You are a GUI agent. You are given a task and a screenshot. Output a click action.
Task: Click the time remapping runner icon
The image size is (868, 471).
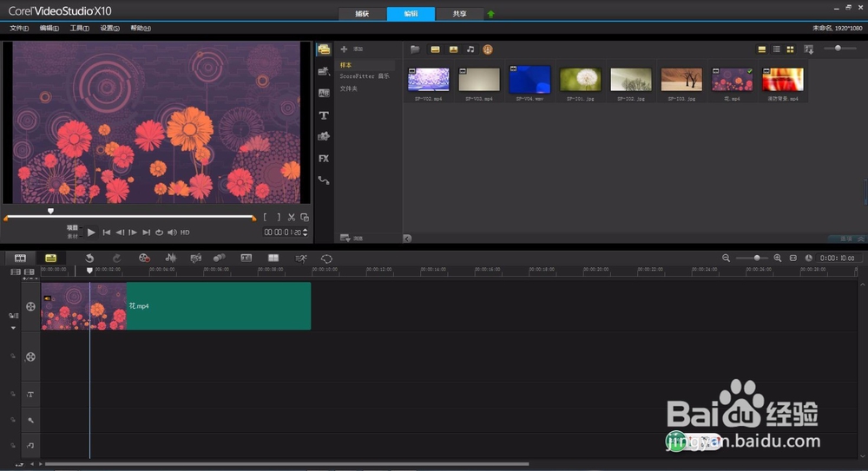click(x=300, y=258)
